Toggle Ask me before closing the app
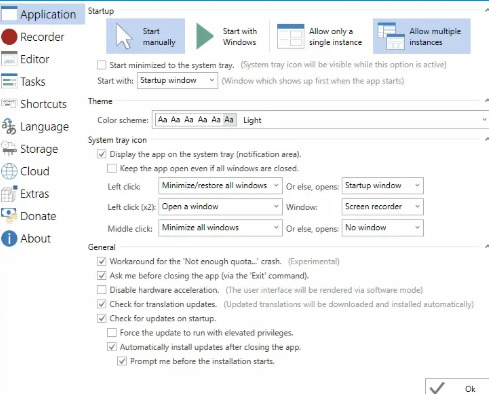The width and height of the screenshot is (489, 394). tap(102, 275)
